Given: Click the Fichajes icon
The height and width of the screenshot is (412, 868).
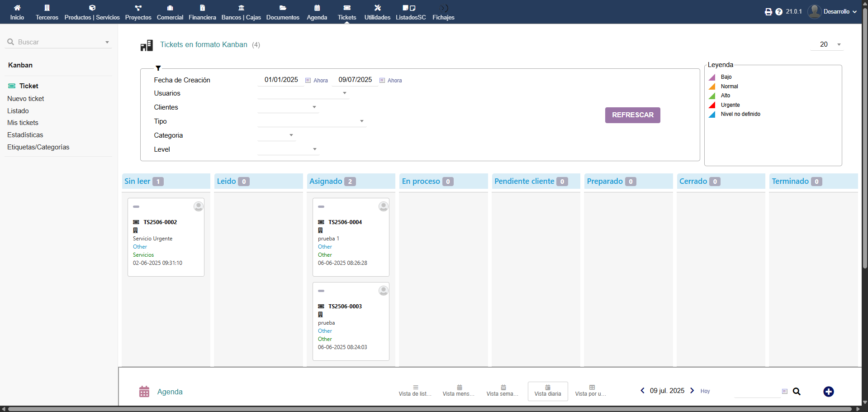Looking at the screenshot, I should tap(444, 8).
